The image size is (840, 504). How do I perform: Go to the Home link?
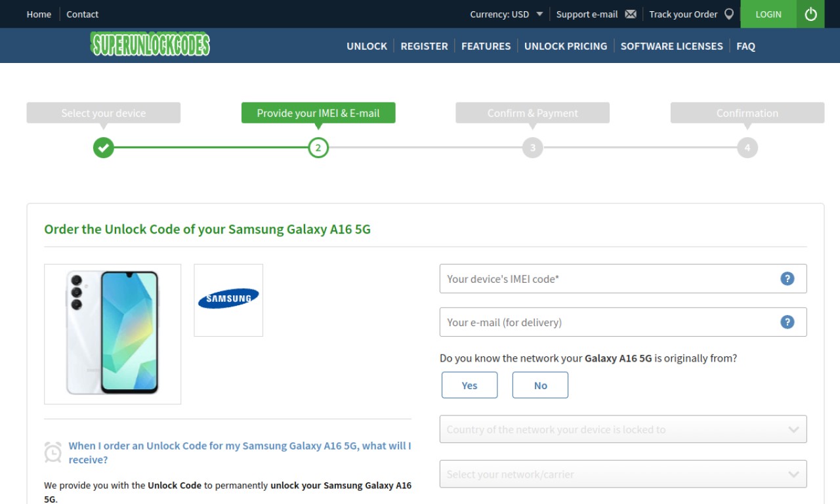click(39, 14)
